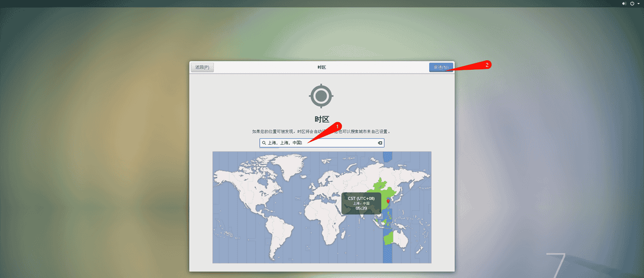Click the timezone description text below heading
The height and width of the screenshot is (278, 644).
click(x=321, y=132)
